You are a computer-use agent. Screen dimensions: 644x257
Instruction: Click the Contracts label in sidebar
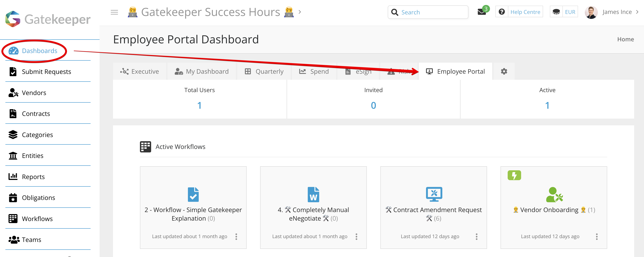(x=36, y=114)
